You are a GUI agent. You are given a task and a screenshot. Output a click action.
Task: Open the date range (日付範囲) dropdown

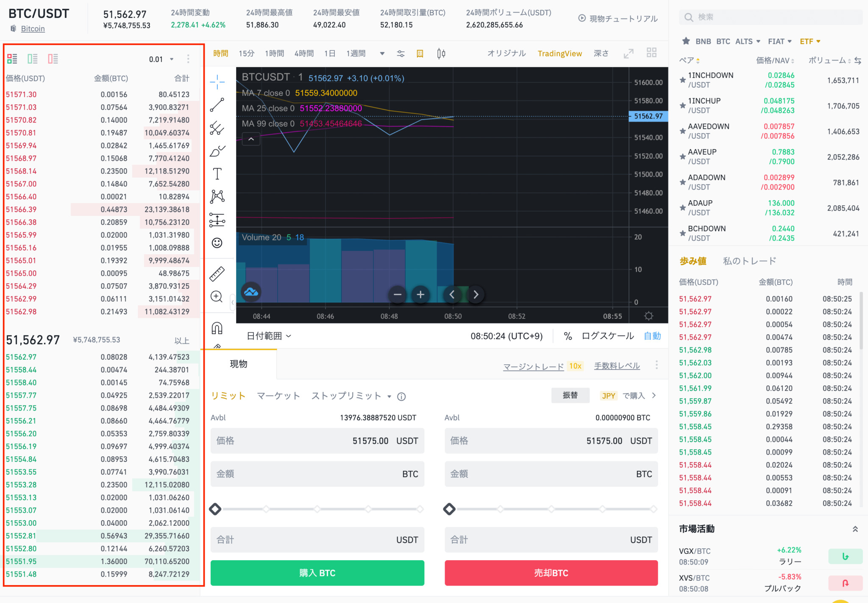(x=269, y=336)
